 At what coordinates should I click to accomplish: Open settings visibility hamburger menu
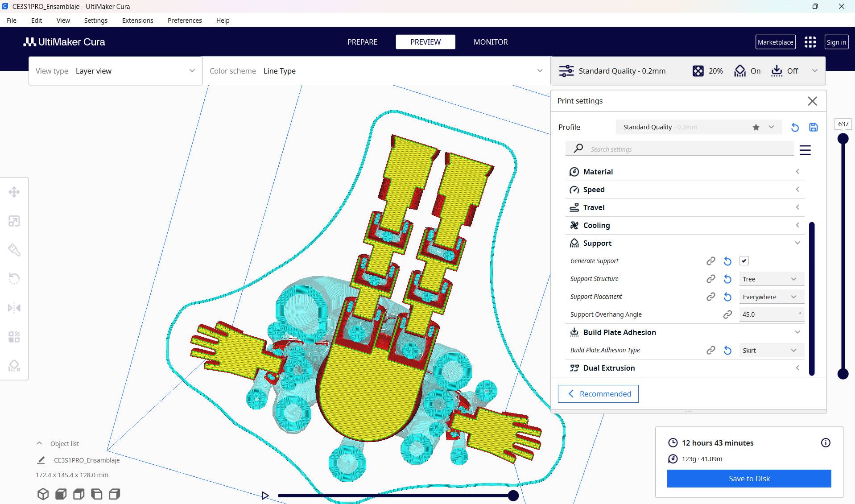(x=805, y=150)
